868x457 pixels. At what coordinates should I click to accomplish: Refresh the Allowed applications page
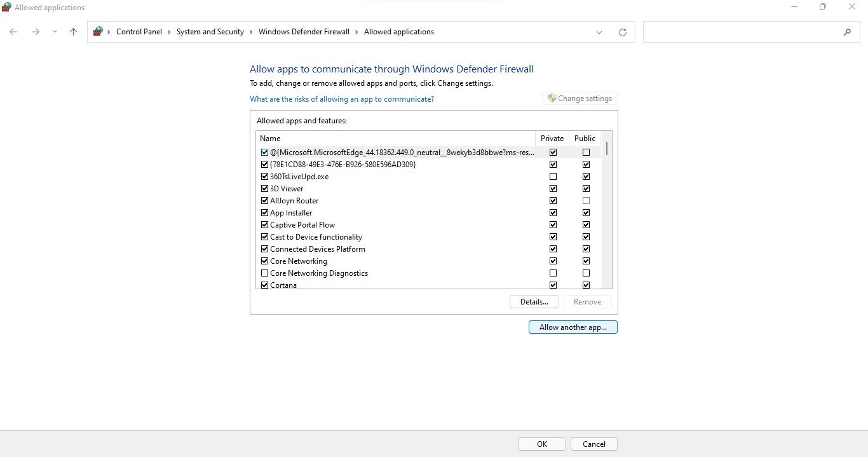(x=623, y=31)
